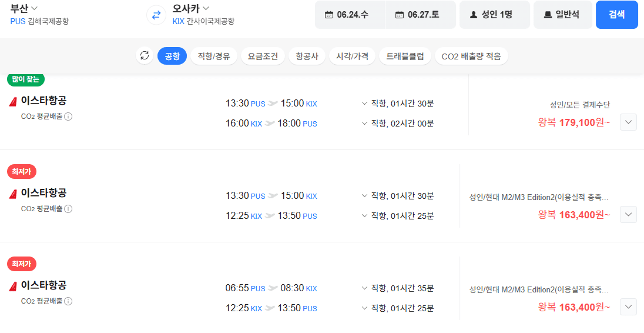Screen dimensions: 644x333
Task: Click the 18:00 PUS arrival time
Action: [298, 124]
